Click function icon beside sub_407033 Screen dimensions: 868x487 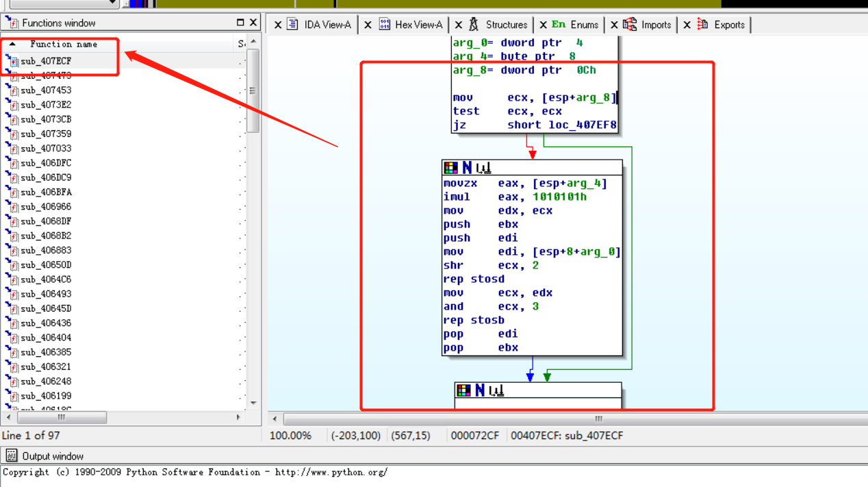tap(12, 148)
